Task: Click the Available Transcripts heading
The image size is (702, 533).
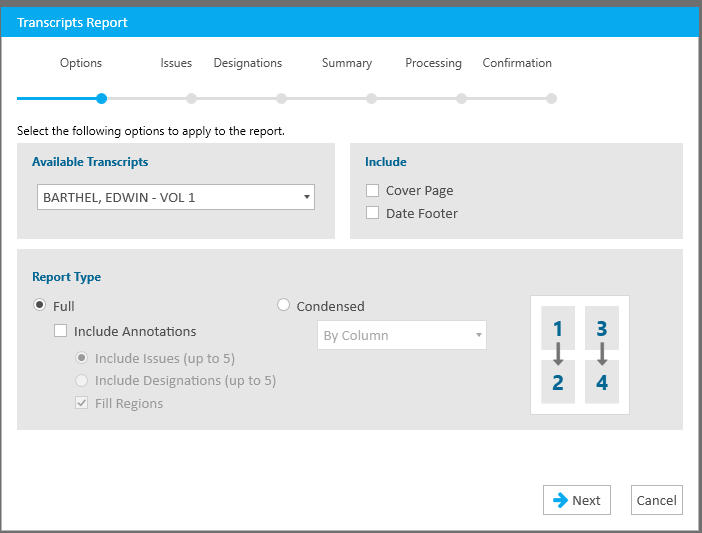Action: click(90, 162)
